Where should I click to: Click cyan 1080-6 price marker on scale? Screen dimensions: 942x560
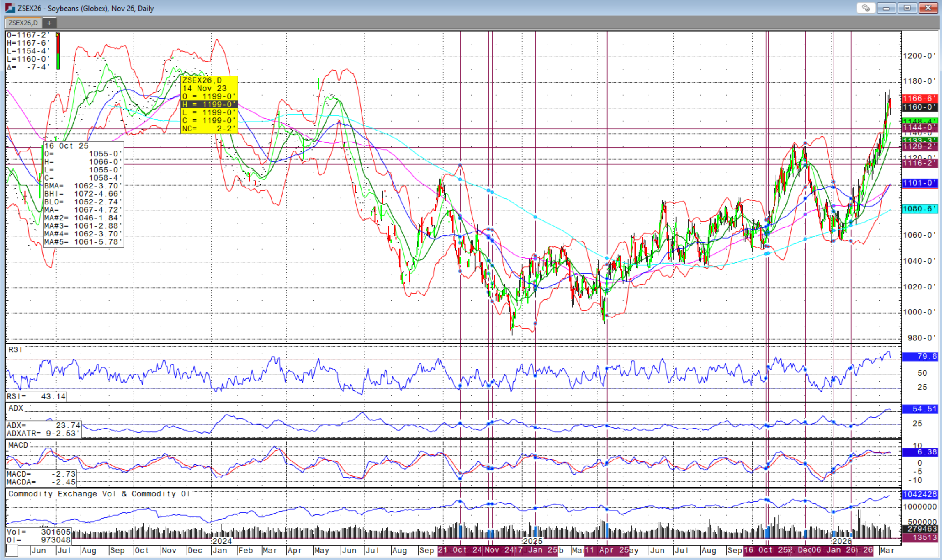point(919,209)
